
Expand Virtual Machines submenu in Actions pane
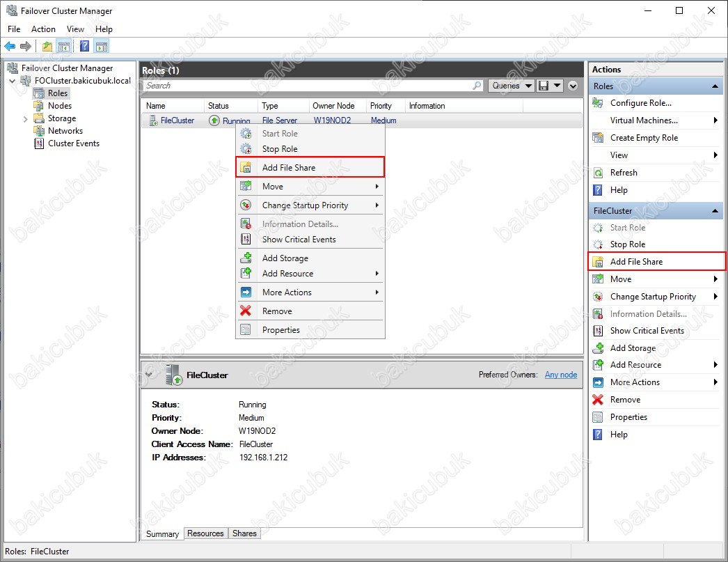click(715, 120)
